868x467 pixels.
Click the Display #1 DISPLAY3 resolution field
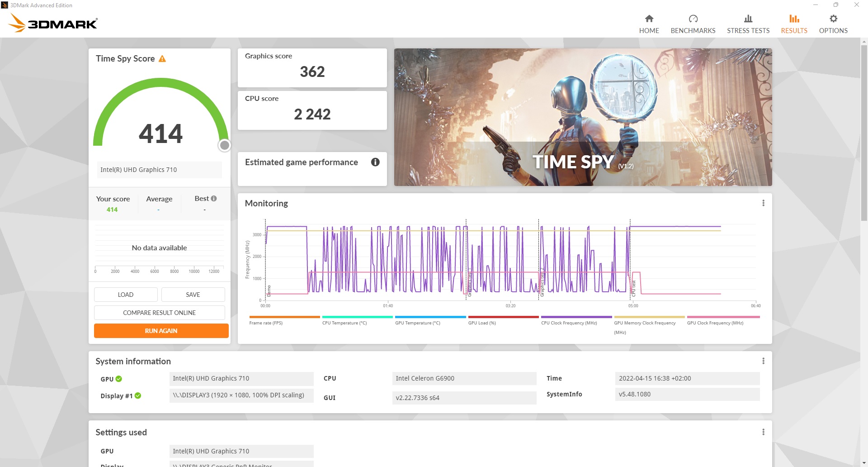coord(241,395)
